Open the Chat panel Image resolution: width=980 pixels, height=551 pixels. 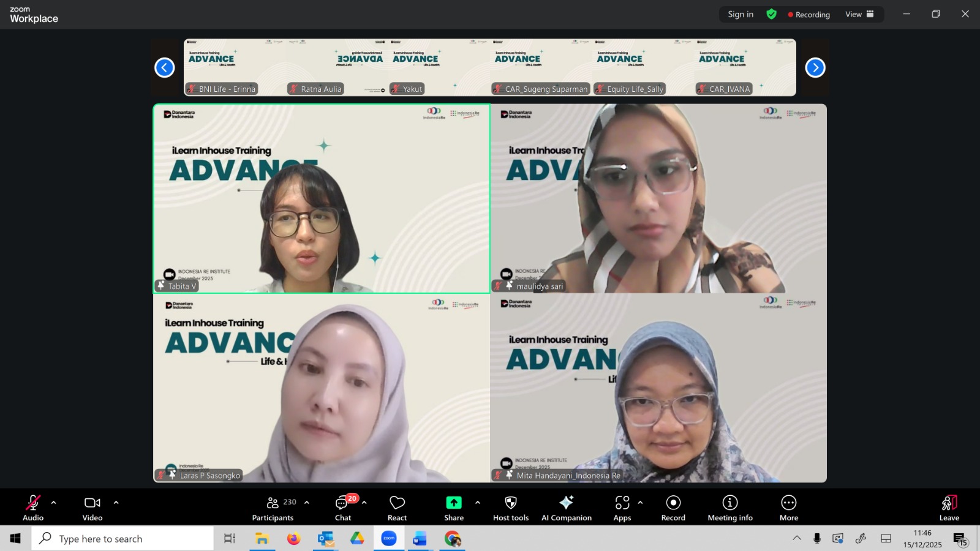pyautogui.click(x=343, y=508)
